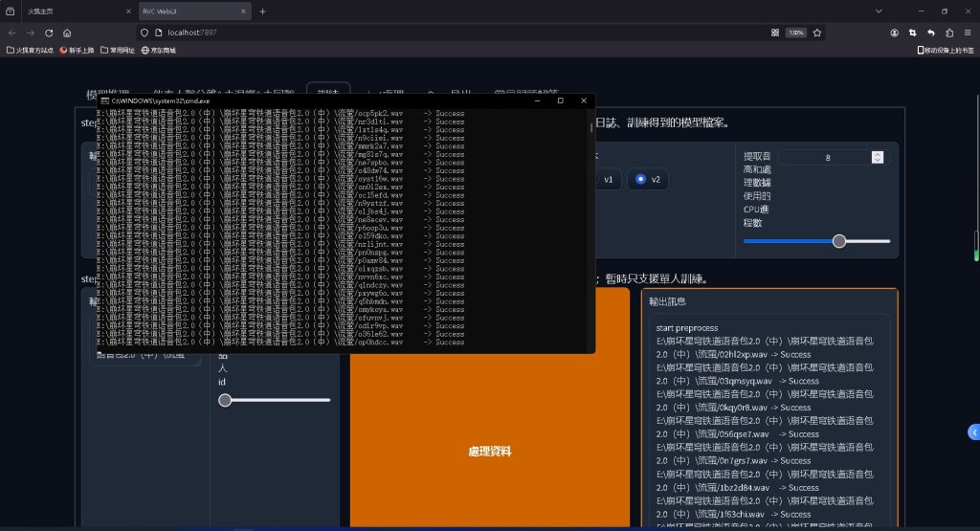Bookmark this page with the star
The height and width of the screenshot is (531, 980).
(x=817, y=33)
